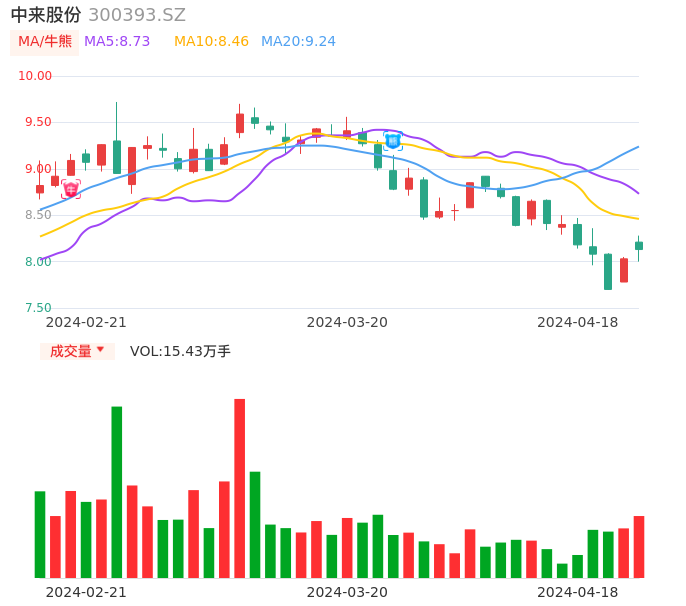The image size is (686, 606).
Task: Toggle the MA20 blue line legend
Action: coord(298,42)
